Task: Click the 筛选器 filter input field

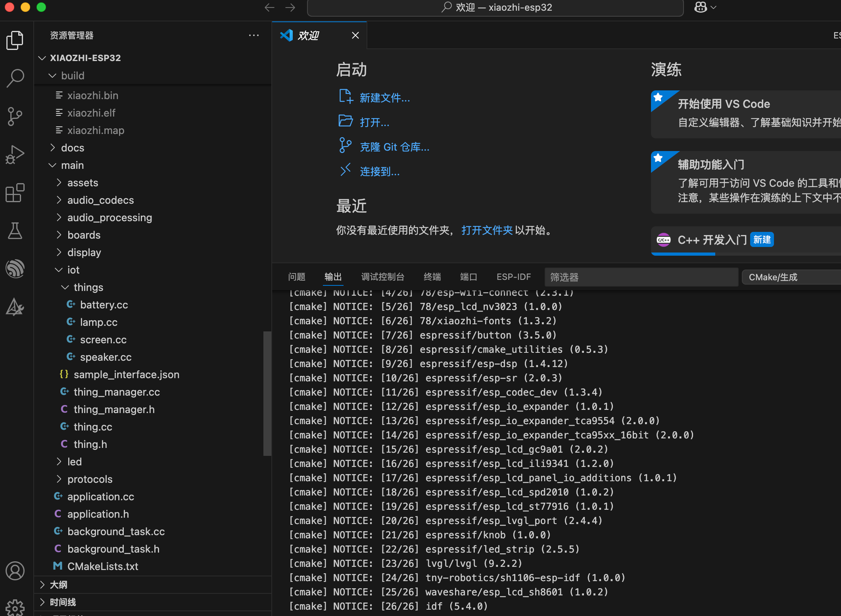Action: [641, 277]
